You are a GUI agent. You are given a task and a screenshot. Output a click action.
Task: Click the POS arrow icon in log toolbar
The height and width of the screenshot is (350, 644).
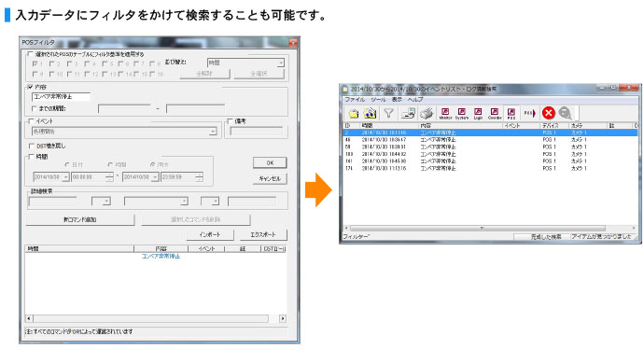[x=530, y=113]
